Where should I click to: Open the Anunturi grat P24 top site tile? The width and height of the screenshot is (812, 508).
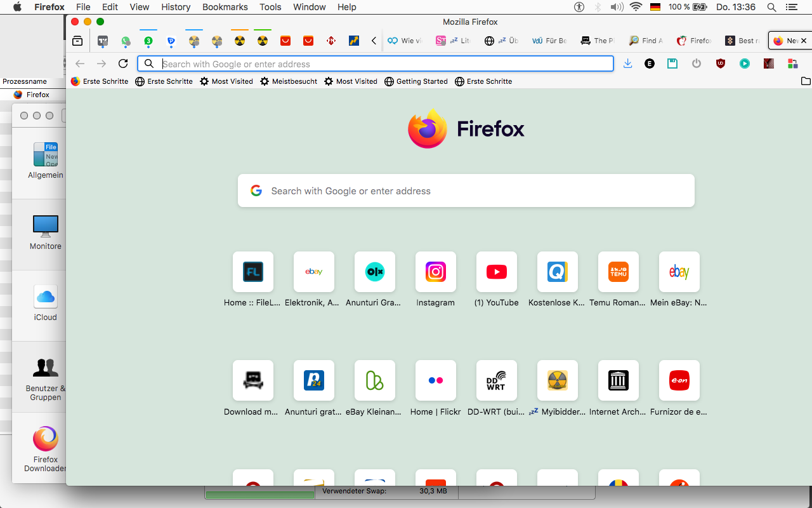click(314, 381)
